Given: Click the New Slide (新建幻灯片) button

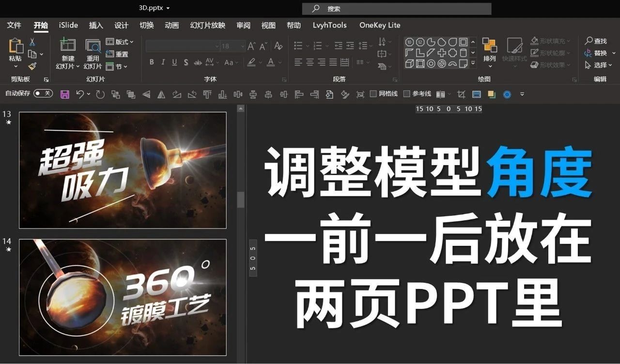Looking at the screenshot, I should (66, 53).
